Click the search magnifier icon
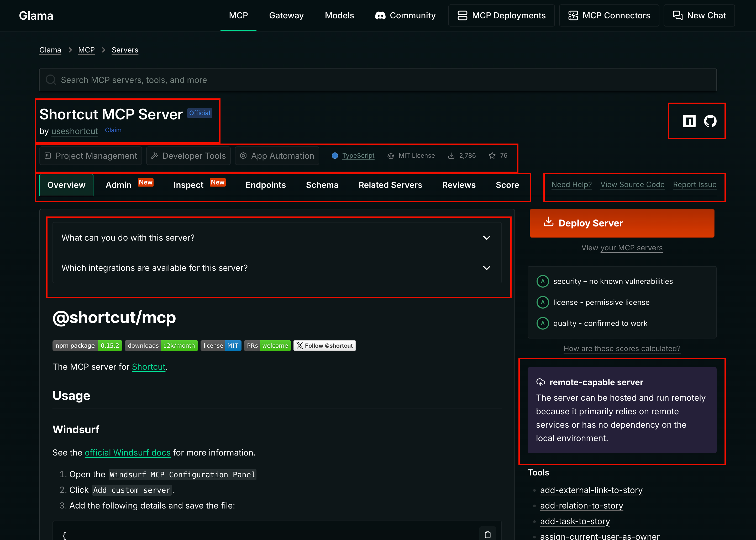Viewport: 756px width, 540px height. pyautogui.click(x=51, y=80)
